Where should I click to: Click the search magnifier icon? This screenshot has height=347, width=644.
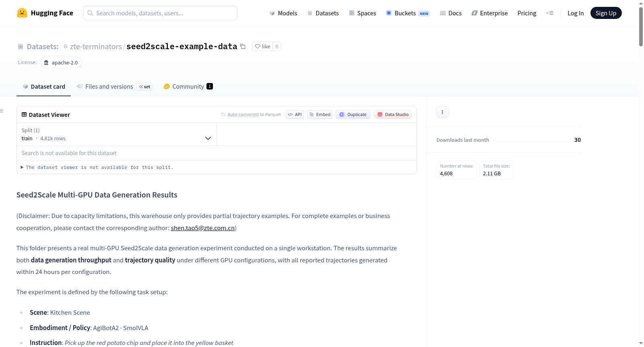pyautogui.click(x=90, y=13)
